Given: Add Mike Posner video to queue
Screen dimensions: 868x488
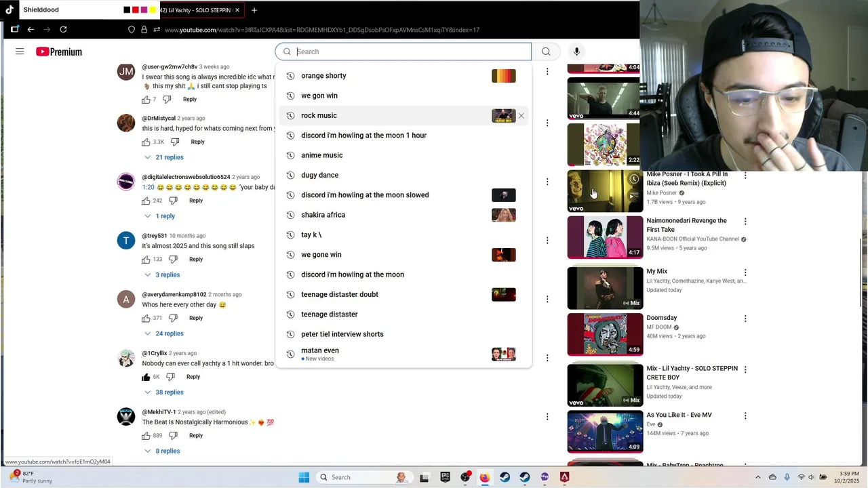Looking at the screenshot, I should point(633,196).
